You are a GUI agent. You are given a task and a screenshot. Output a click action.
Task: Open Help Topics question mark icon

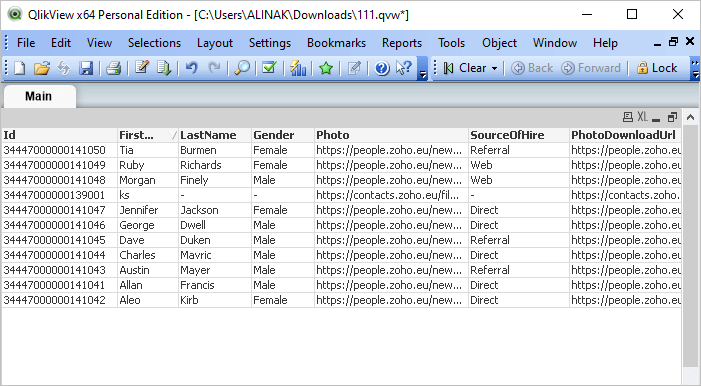pos(382,68)
